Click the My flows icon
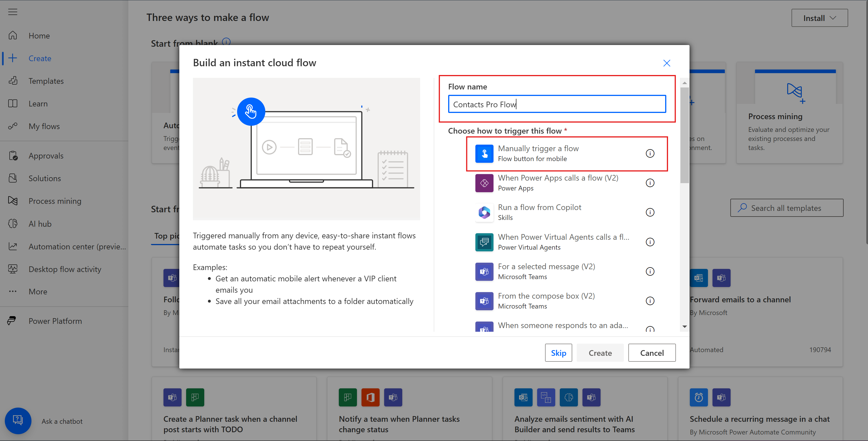This screenshot has width=868, height=441. point(13,126)
